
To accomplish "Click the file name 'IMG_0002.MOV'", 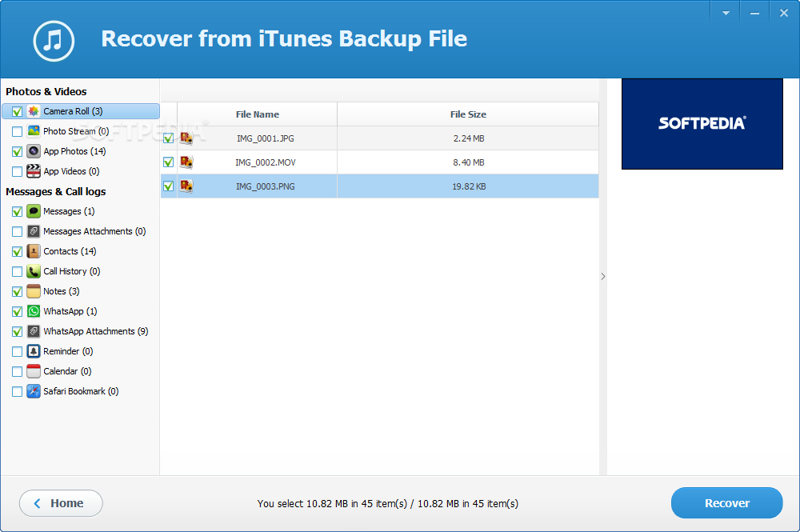I will pyautogui.click(x=266, y=162).
